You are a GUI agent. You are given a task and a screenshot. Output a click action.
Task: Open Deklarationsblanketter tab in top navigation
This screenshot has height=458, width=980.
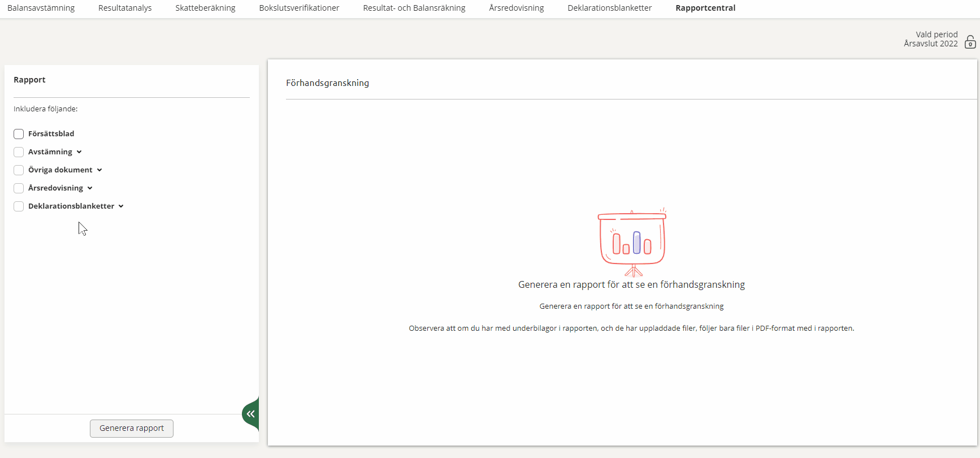pos(609,8)
